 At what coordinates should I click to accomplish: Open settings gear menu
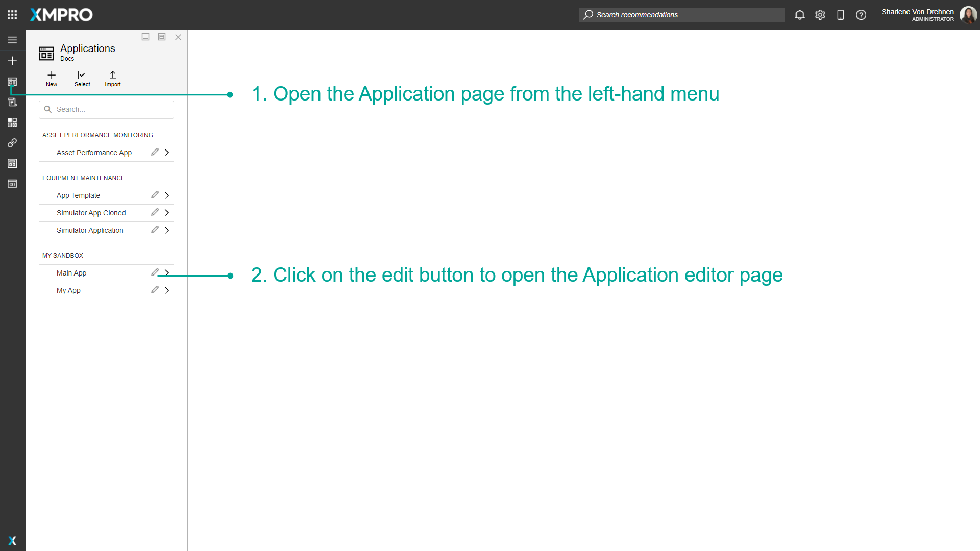point(820,15)
